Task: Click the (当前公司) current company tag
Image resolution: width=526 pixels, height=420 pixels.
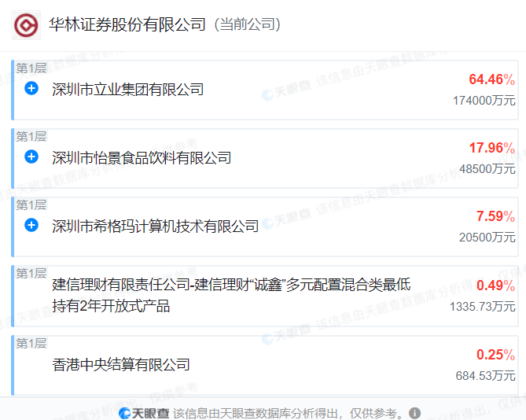Action: pyautogui.click(x=247, y=24)
